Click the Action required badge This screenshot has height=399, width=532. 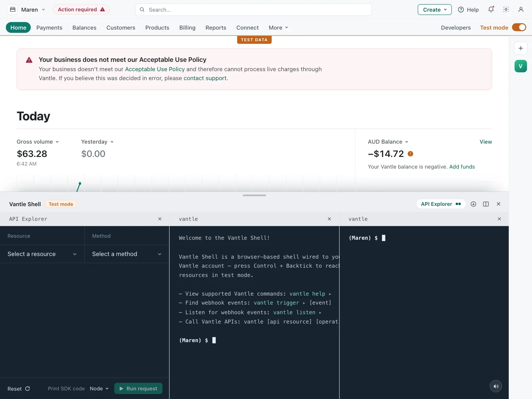81,10
